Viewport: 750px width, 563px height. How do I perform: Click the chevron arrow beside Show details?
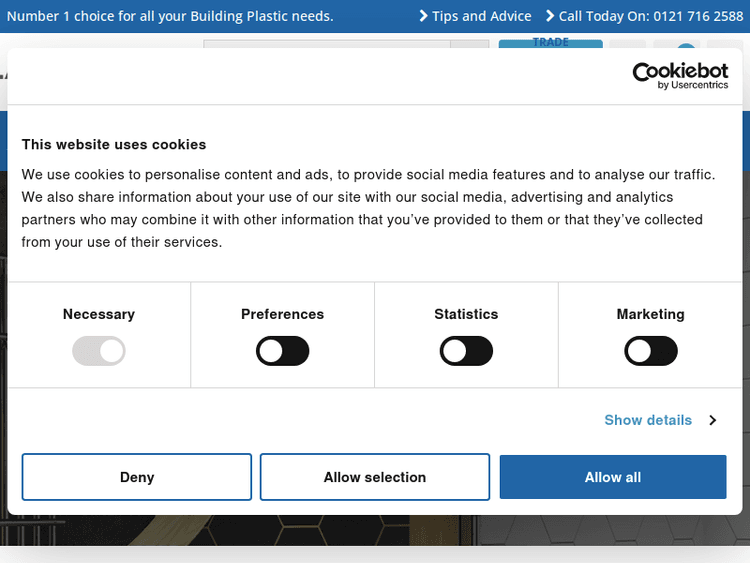click(x=713, y=420)
